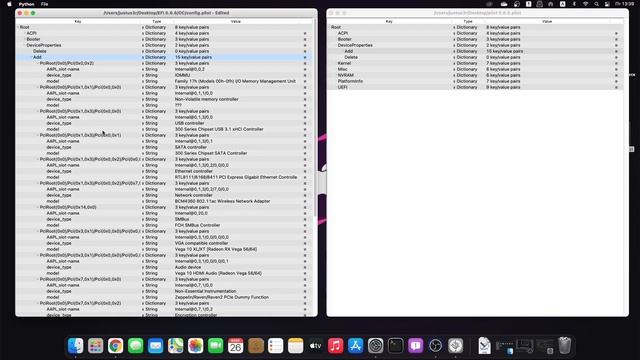Launch Apple TV from the dock
640x360 pixels.
tap(316, 346)
